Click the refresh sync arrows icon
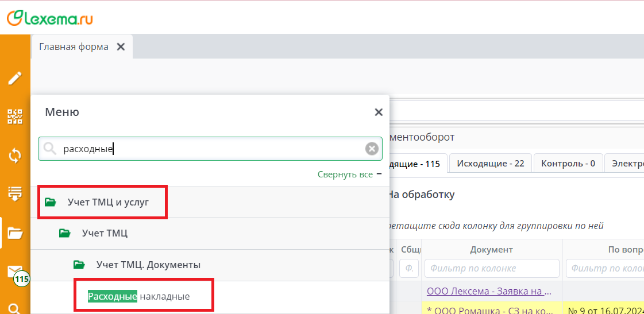This screenshot has height=314, width=644. [15, 155]
